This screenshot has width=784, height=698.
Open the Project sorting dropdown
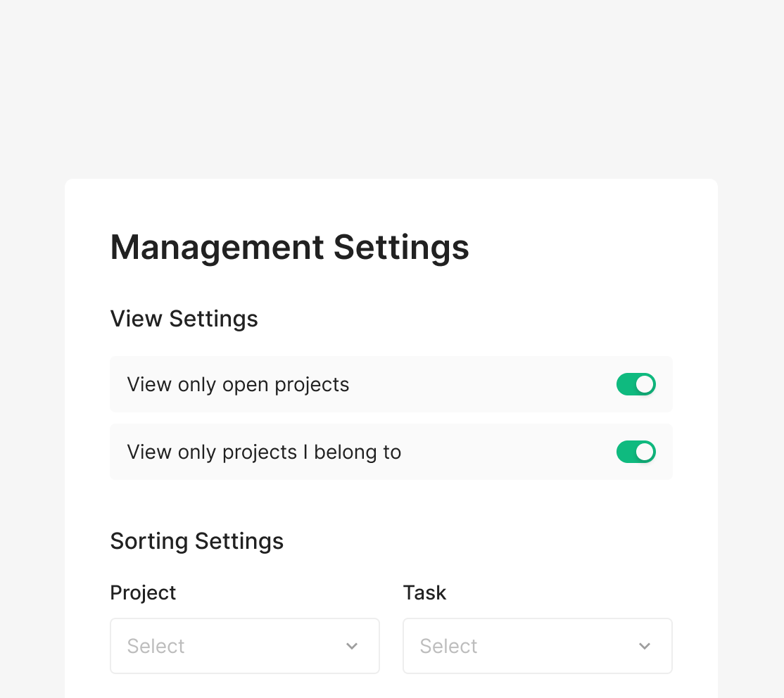(244, 646)
